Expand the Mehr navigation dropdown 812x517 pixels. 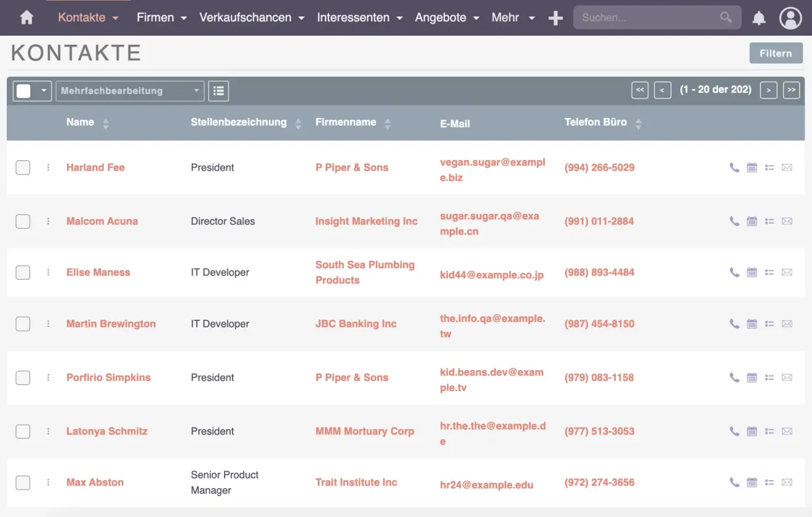click(513, 18)
